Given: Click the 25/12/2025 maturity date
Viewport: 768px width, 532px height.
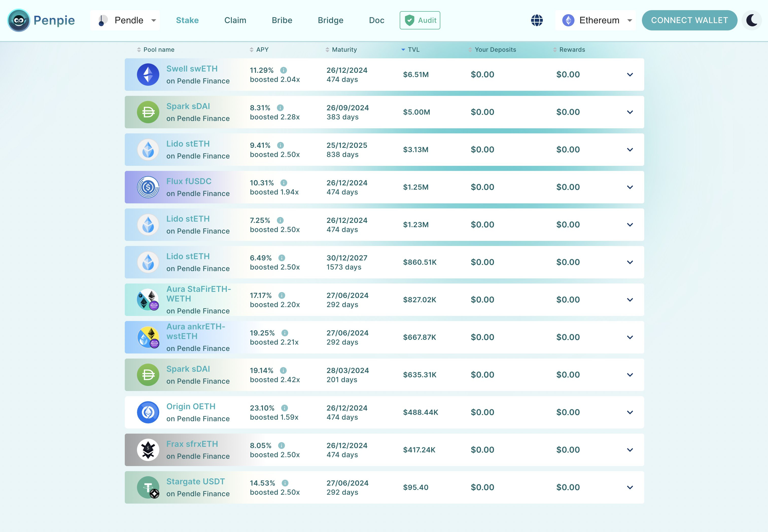Looking at the screenshot, I should click(x=347, y=145).
